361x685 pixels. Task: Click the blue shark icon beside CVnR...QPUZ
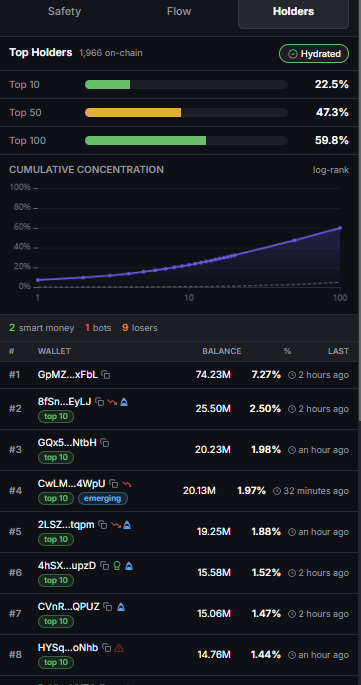point(121,607)
